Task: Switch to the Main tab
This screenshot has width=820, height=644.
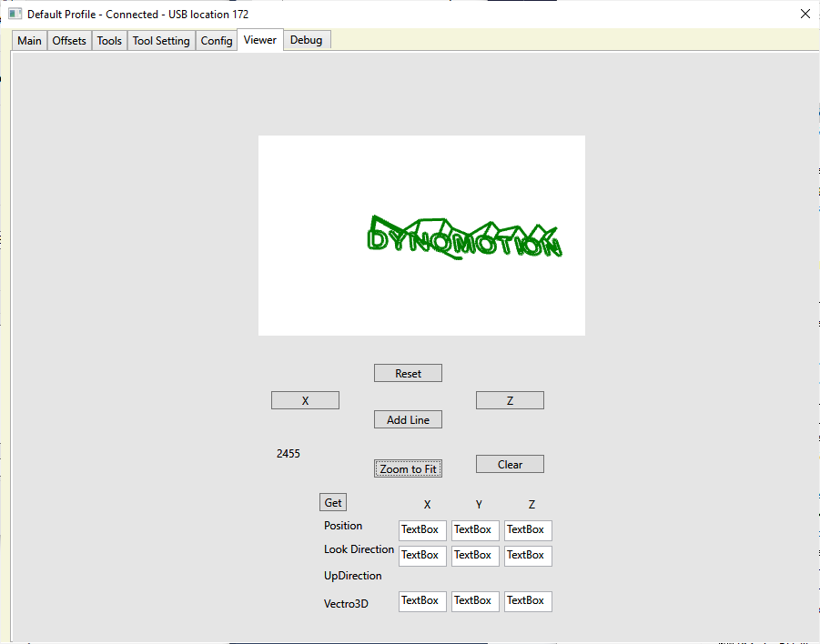Action: (29, 41)
